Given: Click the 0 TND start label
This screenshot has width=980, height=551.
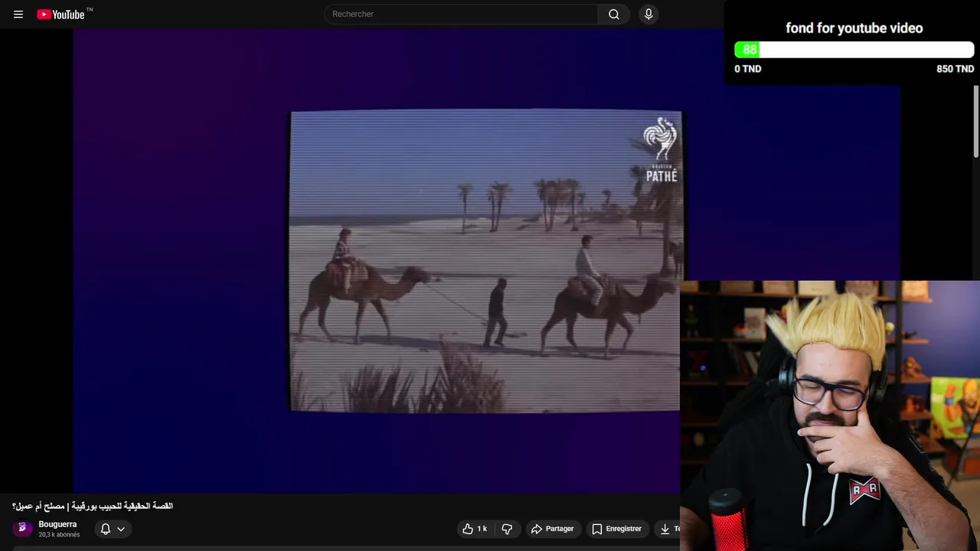Looking at the screenshot, I should click(x=748, y=69).
